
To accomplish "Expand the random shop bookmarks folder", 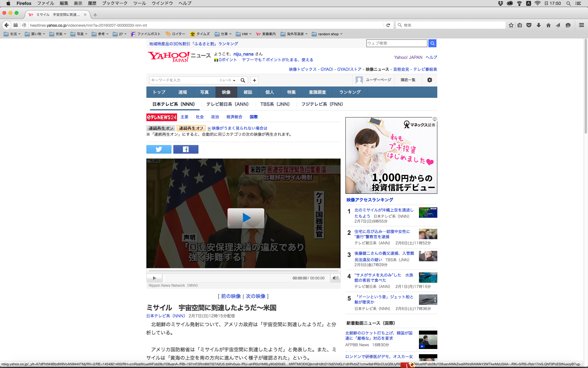I will point(327,34).
